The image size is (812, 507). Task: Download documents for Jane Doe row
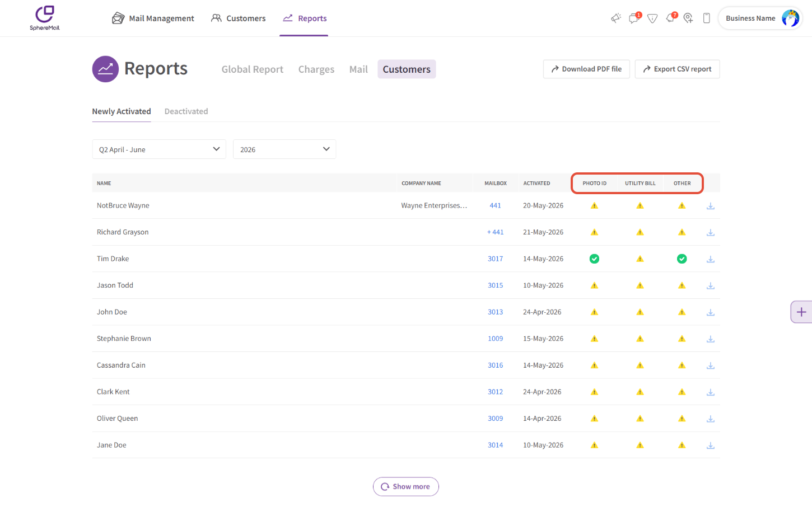[x=711, y=445]
